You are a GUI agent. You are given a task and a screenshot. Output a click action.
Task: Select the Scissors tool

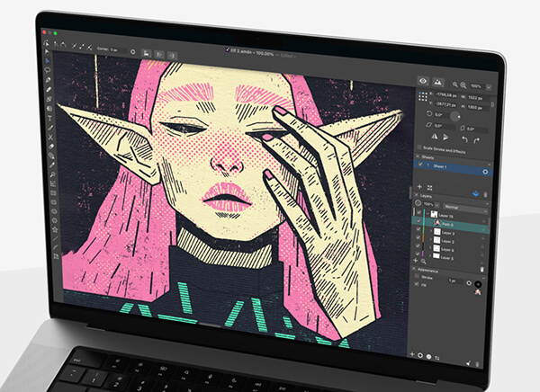pyautogui.click(x=50, y=137)
